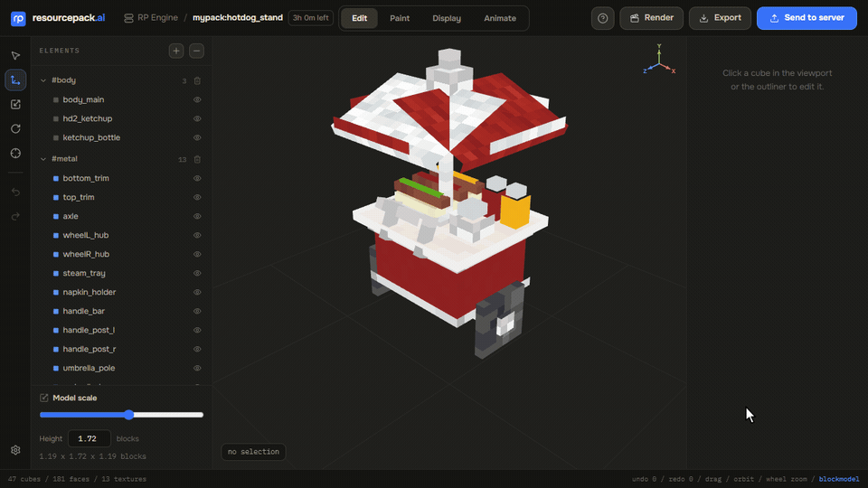868x488 pixels.
Task: Add a new element with plus
Action: [176, 51]
